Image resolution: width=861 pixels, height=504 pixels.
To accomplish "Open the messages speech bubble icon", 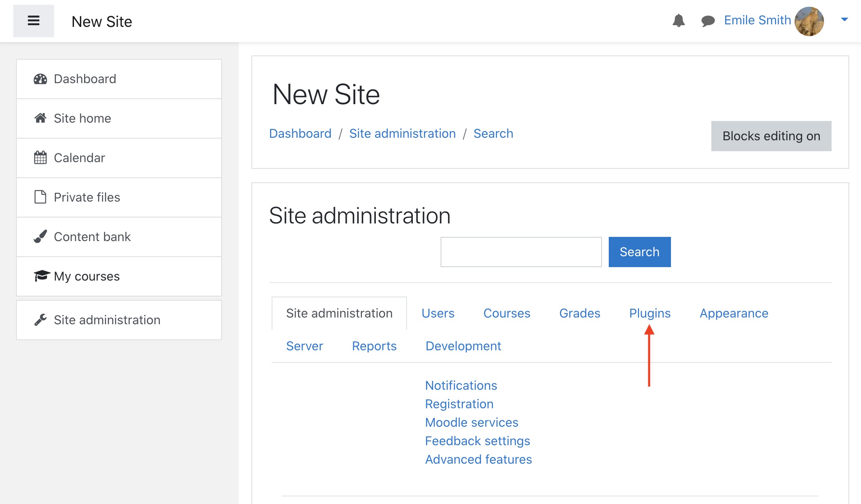I will (708, 21).
